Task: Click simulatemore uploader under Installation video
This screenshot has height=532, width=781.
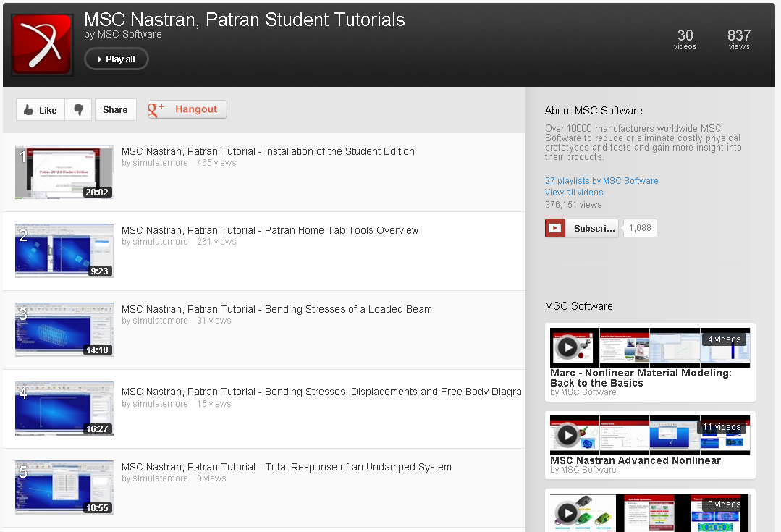Action: (161, 163)
